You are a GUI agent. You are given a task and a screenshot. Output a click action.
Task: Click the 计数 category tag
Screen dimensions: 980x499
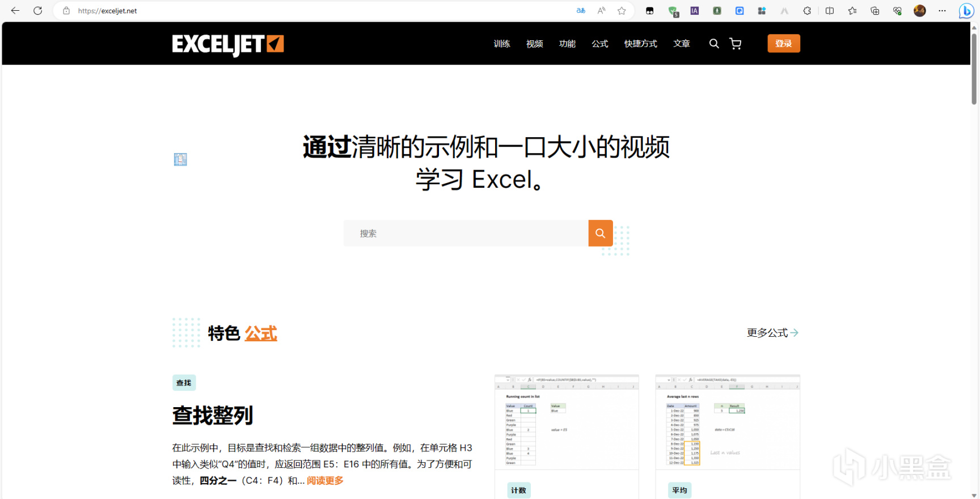pos(519,490)
